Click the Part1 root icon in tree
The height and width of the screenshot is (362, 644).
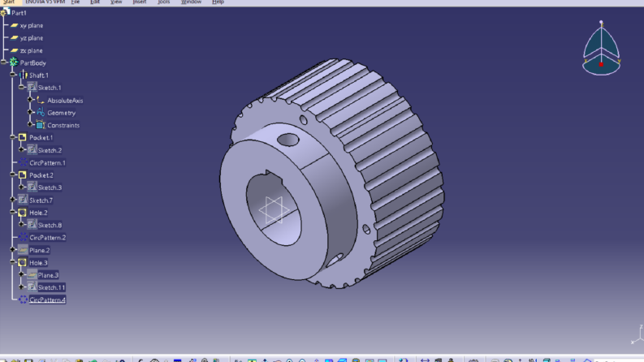6,12
